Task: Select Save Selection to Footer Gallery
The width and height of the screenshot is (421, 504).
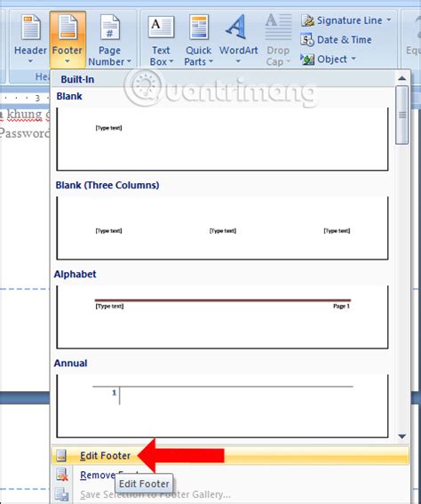Action: click(x=230, y=494)
